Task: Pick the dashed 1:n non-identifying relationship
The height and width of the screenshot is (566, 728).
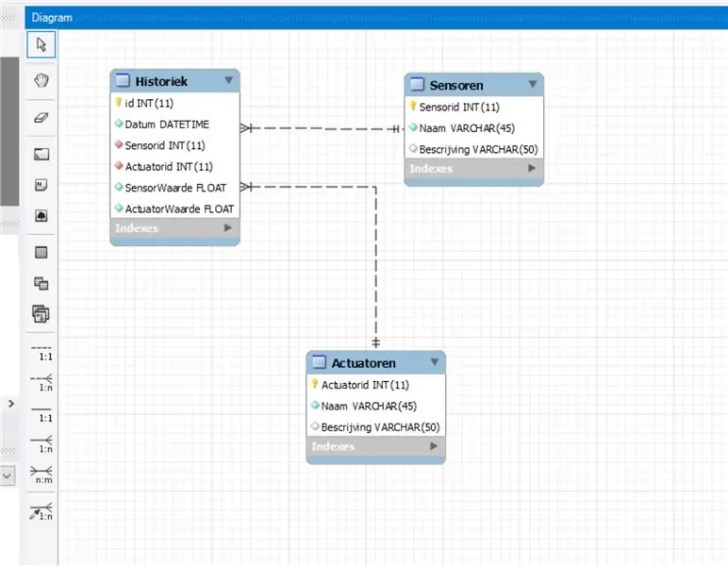Action: coord(41,383)
